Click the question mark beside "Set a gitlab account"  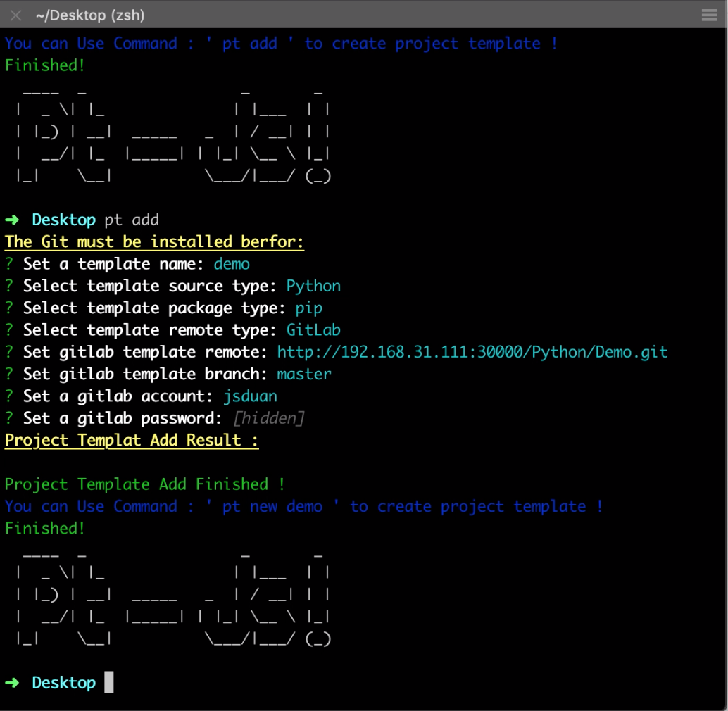pyautogui.click(x=9, y=396)
